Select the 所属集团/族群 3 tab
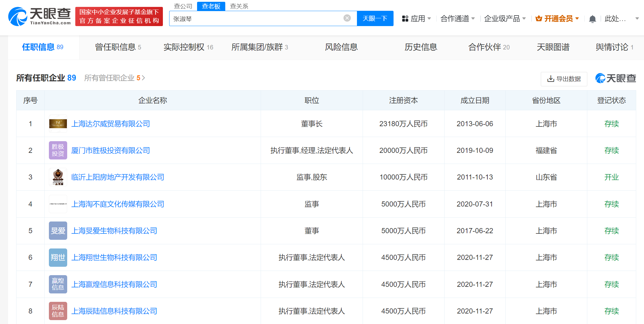Viewport: 644px width, 324px height. (259, 47)
